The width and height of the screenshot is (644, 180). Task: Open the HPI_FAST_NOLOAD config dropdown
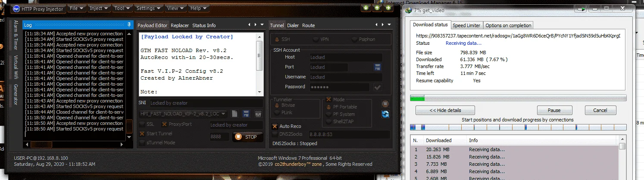point(184,114)
